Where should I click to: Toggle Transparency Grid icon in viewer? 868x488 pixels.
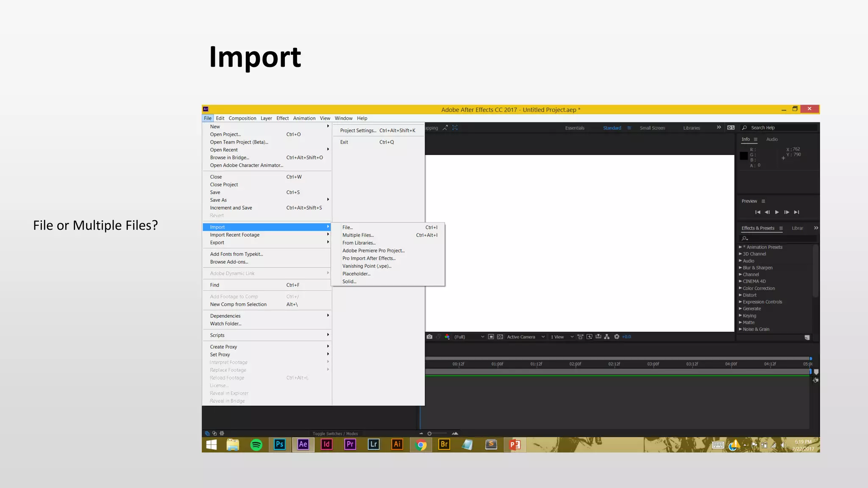coord(500,337)
